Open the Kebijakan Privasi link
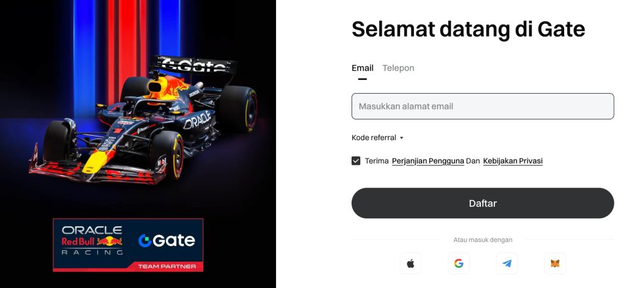 pyautogui.click(x=513, y=161)
